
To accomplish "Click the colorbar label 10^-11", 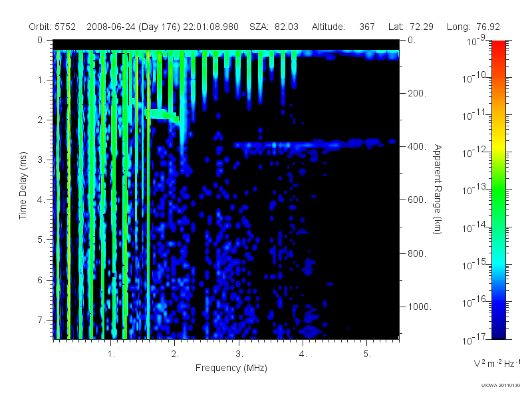I will (x=475, y=115).
